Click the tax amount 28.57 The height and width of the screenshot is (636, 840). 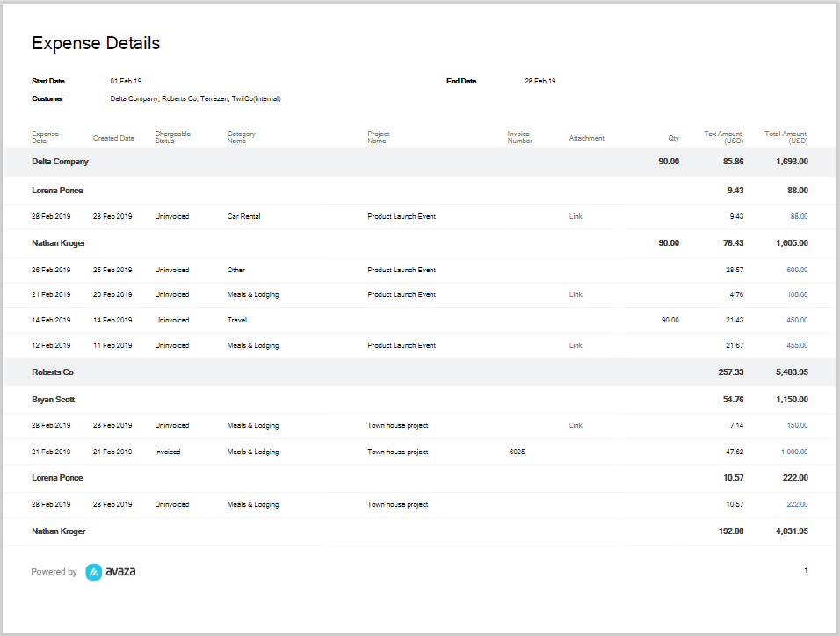(x=735, y=270)
